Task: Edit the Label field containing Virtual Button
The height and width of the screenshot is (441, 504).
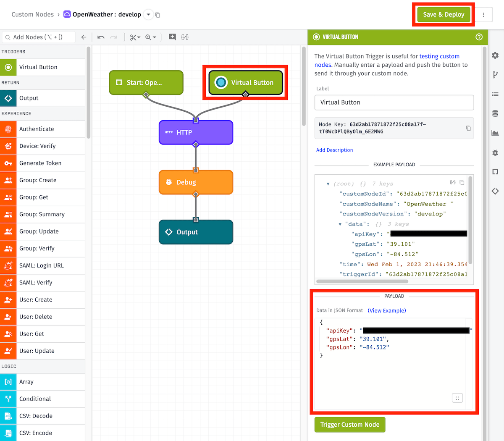Action: pos(394,102)
